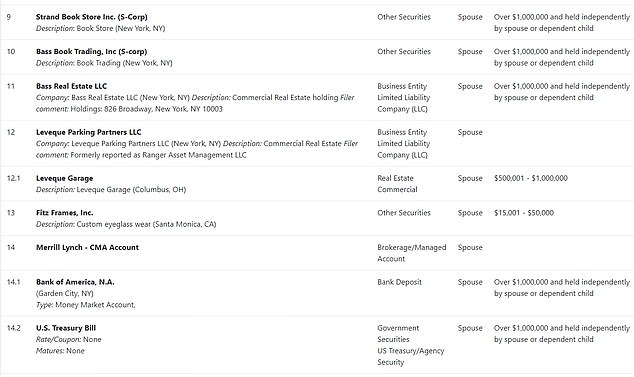Click the Bank Deposit asset type cell
This screenshot has height=377, width=634.
click(399, 282)
